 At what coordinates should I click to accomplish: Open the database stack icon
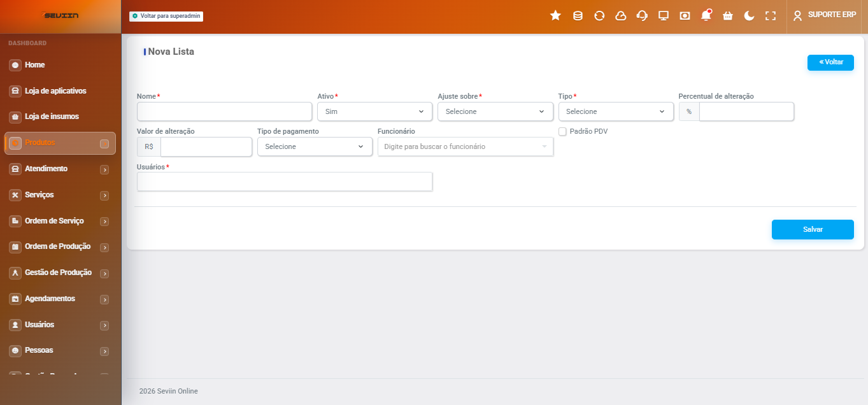pos(578,15)
